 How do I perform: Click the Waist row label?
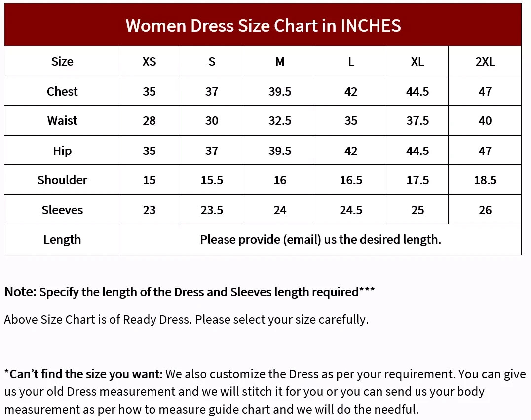(62, 120)
